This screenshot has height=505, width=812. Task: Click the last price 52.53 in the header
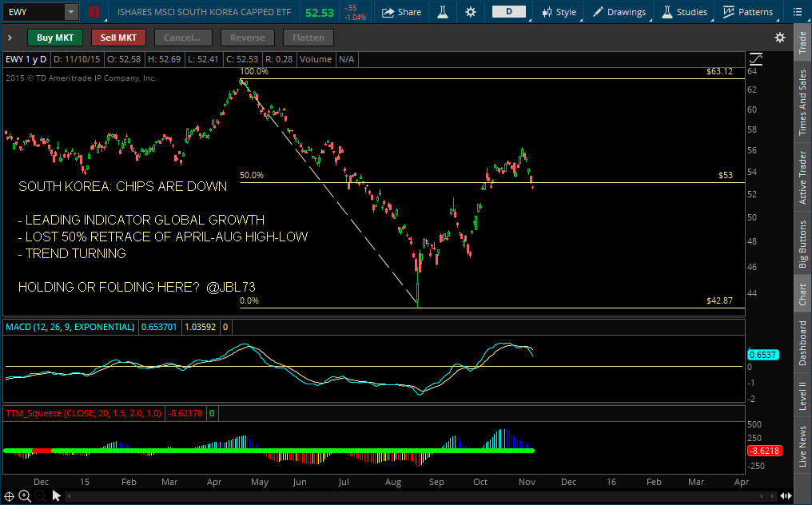tap(320, 13)
